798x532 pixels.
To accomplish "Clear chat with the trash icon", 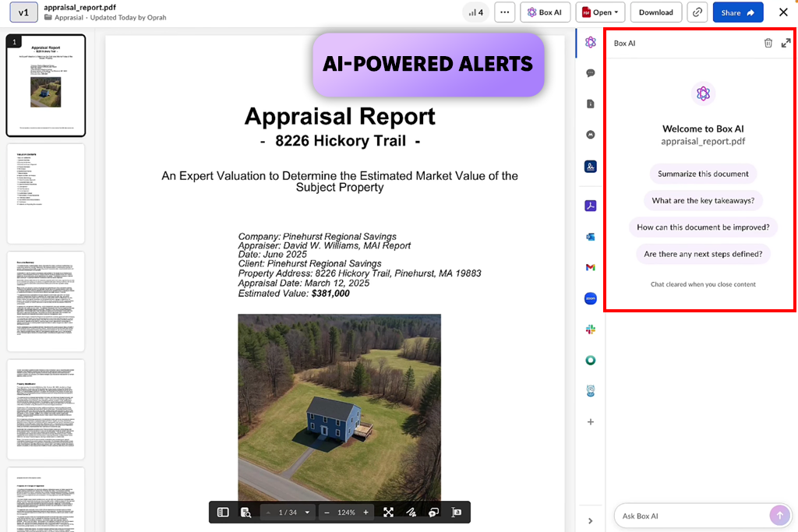I will coord(768,44).
